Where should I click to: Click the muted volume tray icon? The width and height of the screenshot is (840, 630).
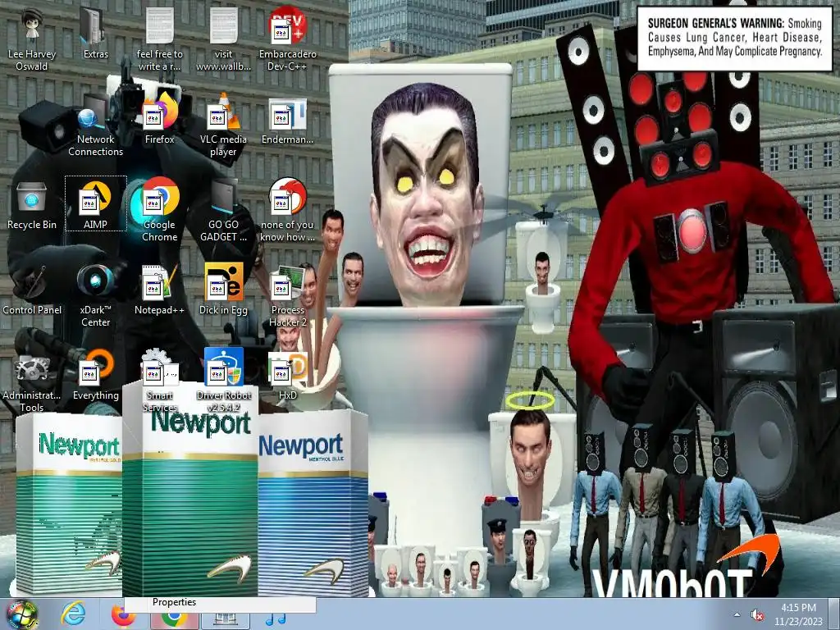point(757,614)
